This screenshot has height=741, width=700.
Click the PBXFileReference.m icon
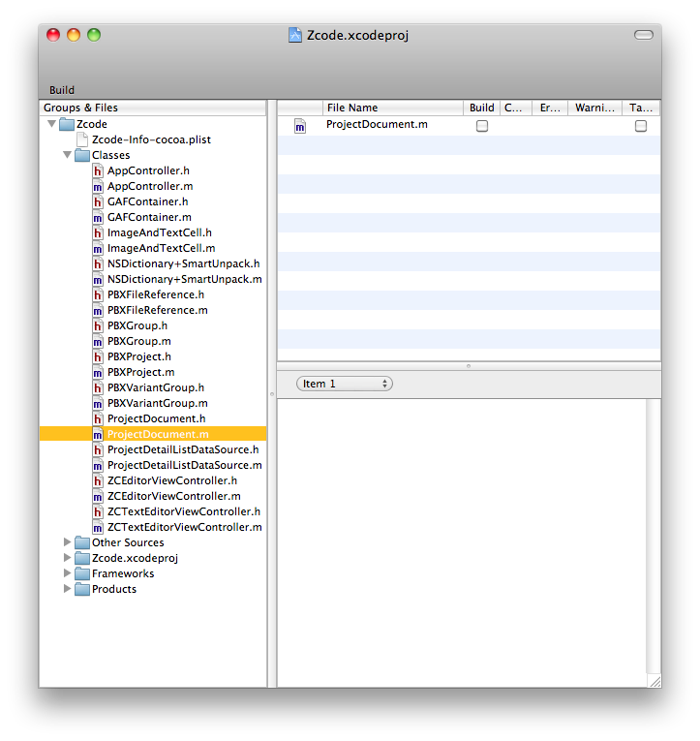coord(97,311)
